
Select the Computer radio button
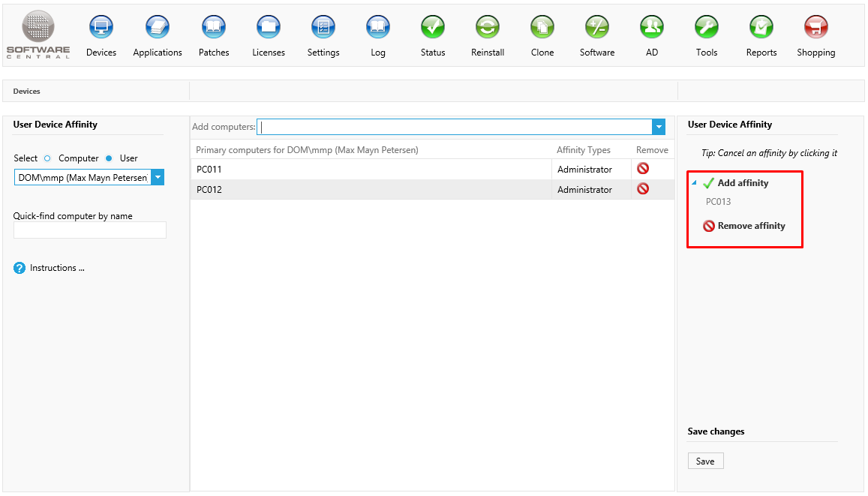point(47,158)
